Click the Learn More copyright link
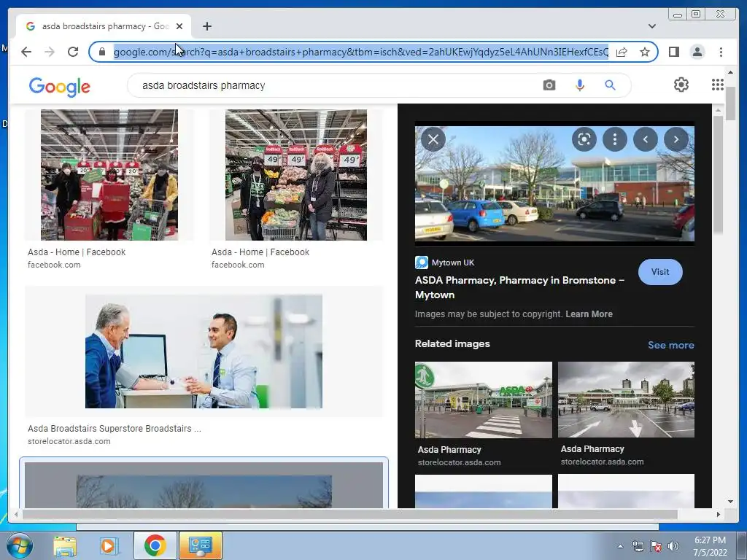 click(589, 314)
